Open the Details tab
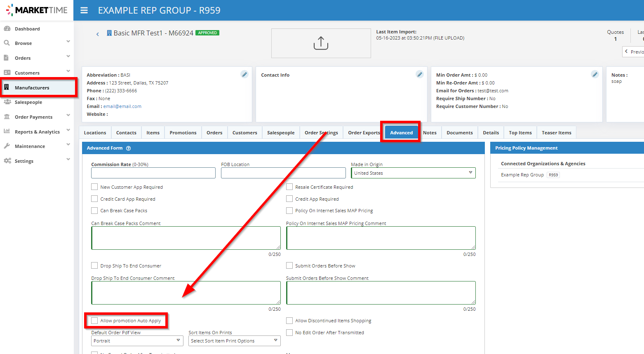Image resolution: width=644 pixels, height=354 pixels. coord(491,133)
